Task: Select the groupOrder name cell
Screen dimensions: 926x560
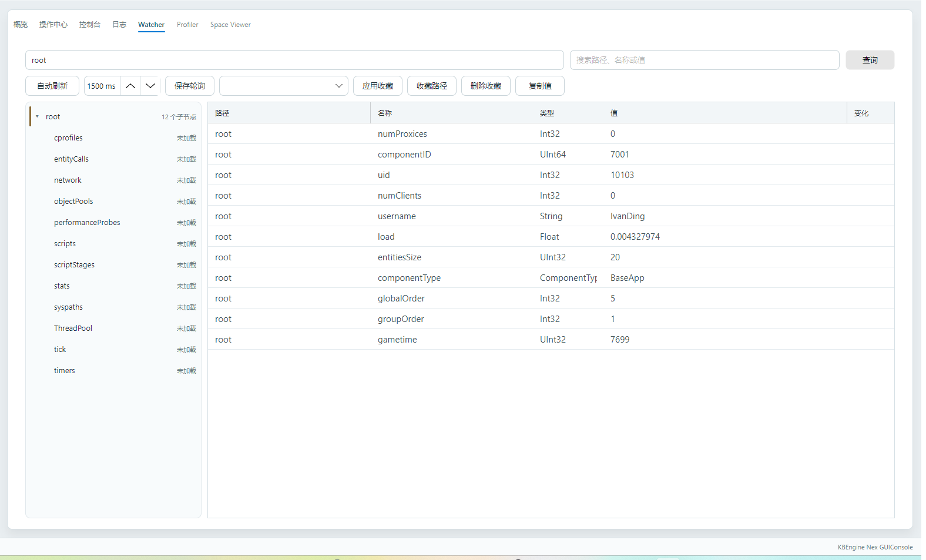Action: coord(401,319)
